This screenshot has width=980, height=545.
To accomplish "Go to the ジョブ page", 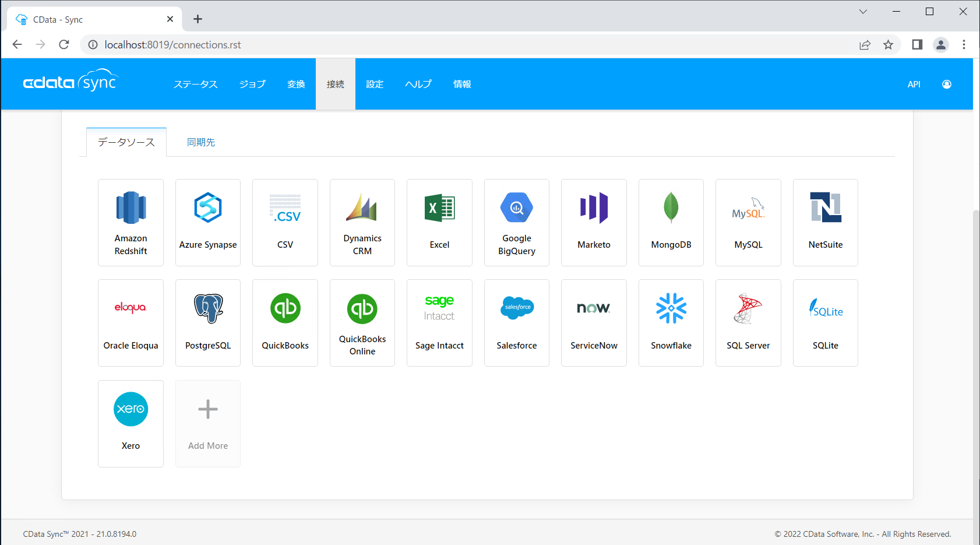I will tap(252, 84).
